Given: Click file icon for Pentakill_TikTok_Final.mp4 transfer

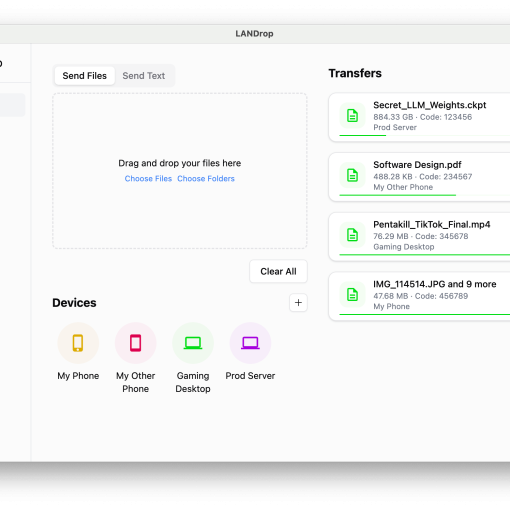Looking at the screenshot, I should tap(352, 235).
